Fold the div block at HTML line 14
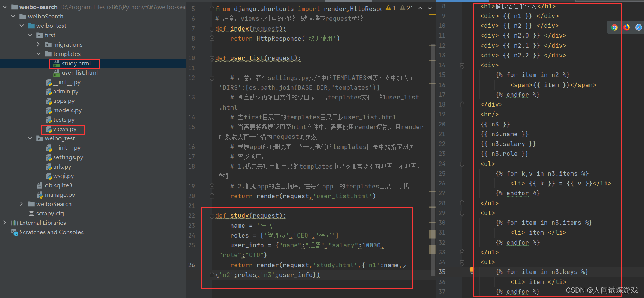 point(462,65)
